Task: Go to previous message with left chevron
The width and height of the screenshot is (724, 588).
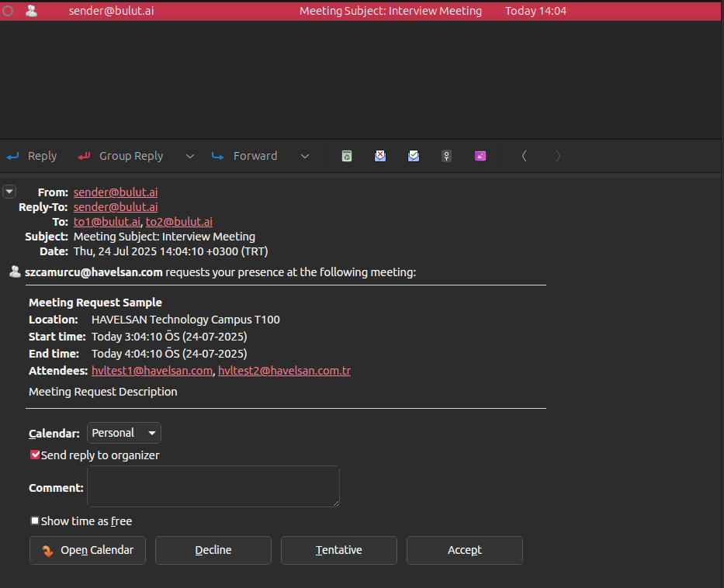Action: tap(524, 157)
